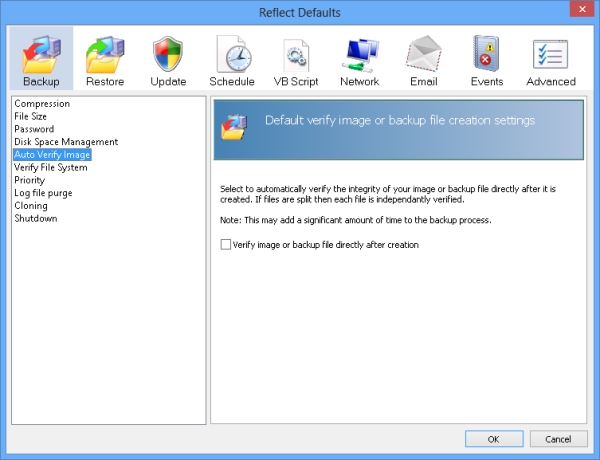Confirm settings with the OK button
Image resolution: width=600 pixels, height=460 pixels.
(x=494, y=439)
